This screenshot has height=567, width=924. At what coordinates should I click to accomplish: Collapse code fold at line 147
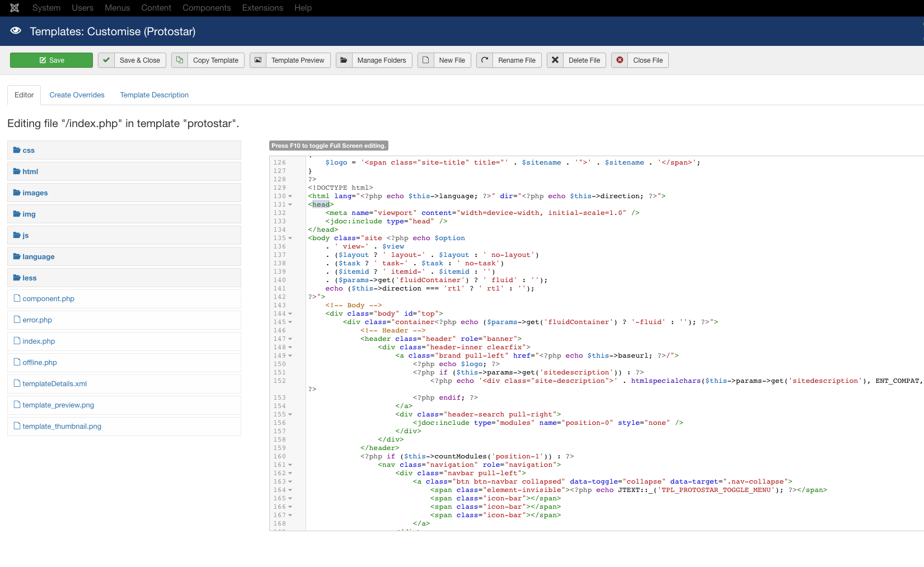[290, 339]
